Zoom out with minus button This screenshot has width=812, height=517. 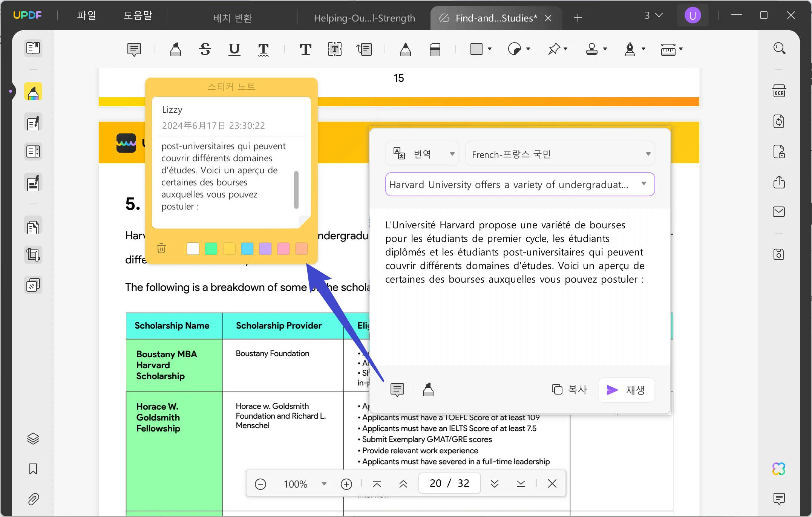pyautogui.click(x=260, y=484)
